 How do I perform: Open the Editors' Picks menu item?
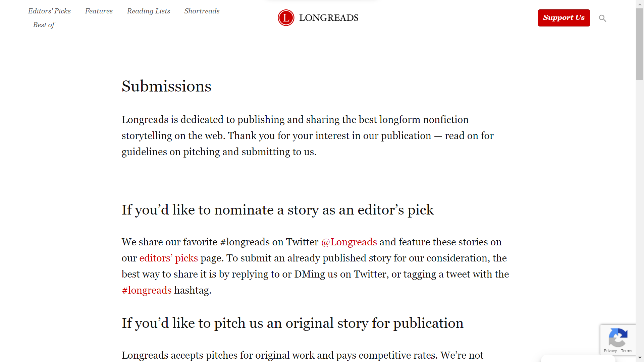point(49,11)
